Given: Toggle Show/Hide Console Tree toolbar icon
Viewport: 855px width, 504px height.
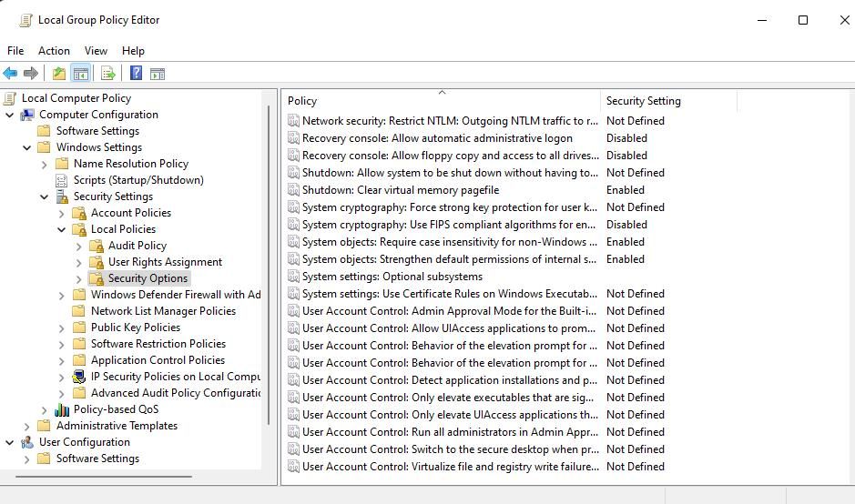Looking at the screenshot, I should [x=81, y=73].
